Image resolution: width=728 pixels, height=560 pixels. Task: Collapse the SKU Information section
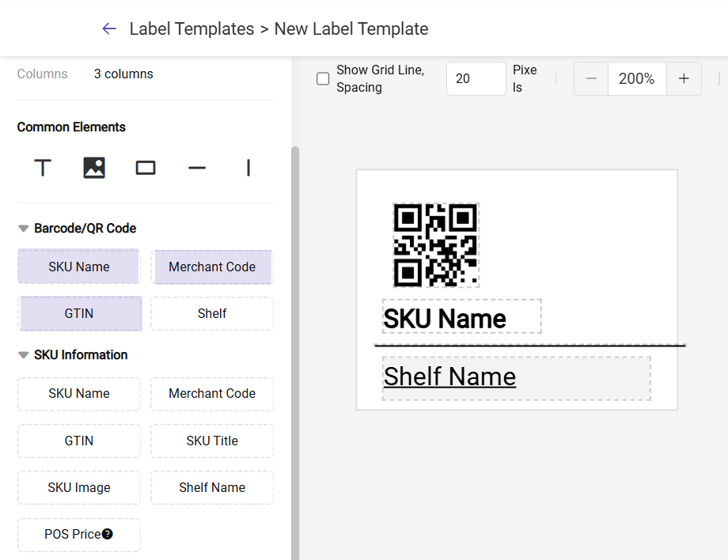[24, 355]
